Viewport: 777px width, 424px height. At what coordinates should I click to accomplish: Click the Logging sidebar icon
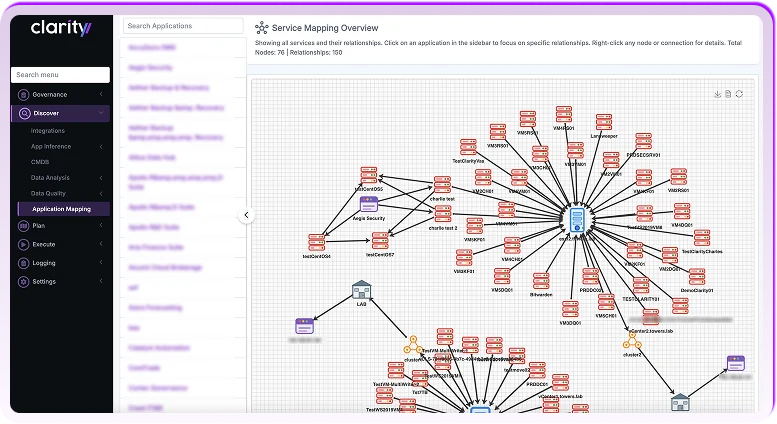pos(23,264)
